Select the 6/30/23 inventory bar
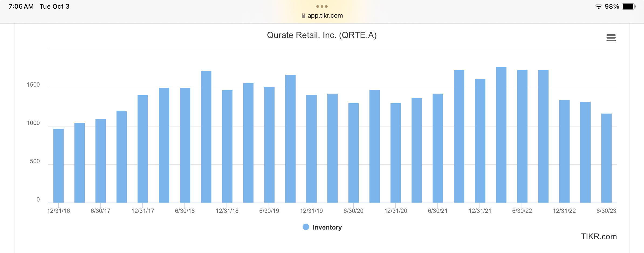Image resolution: width=644 pixels, height=253 pixels. point(607,158)
